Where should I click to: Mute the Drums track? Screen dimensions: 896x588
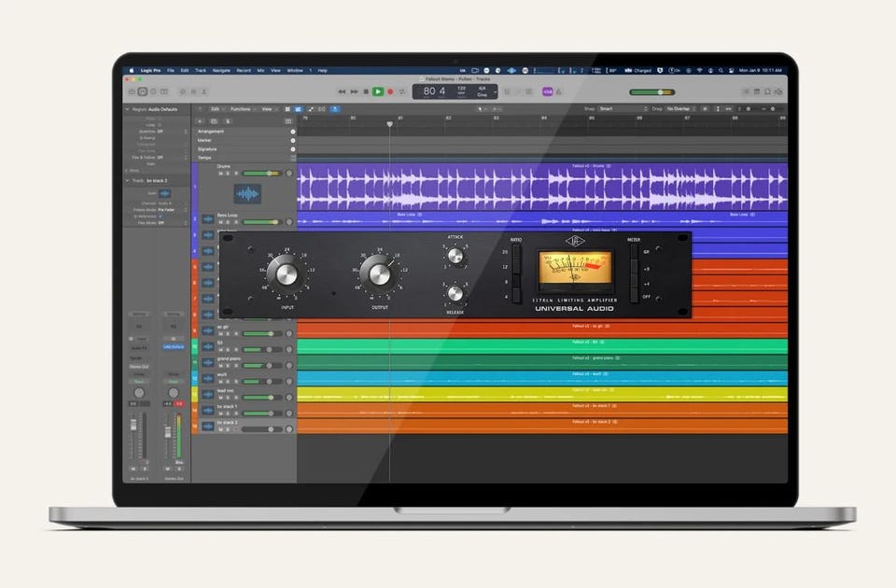pyautogui.click(x=221, y=174)
